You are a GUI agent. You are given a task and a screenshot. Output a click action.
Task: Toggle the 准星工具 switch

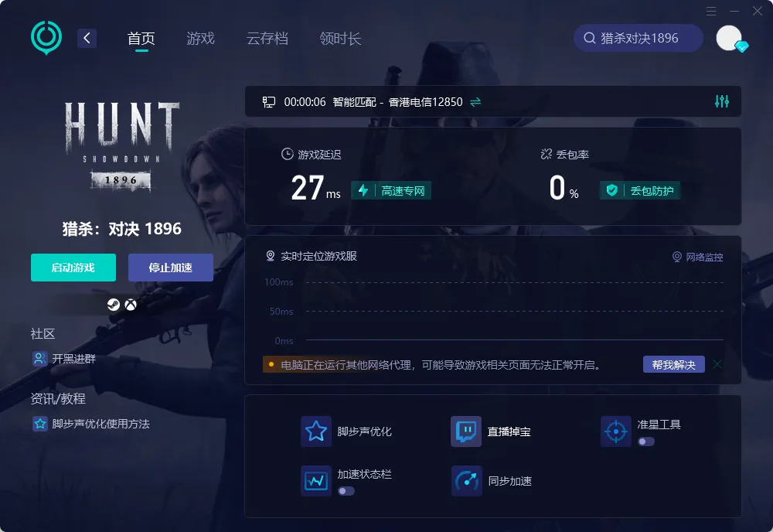(645, 442)
